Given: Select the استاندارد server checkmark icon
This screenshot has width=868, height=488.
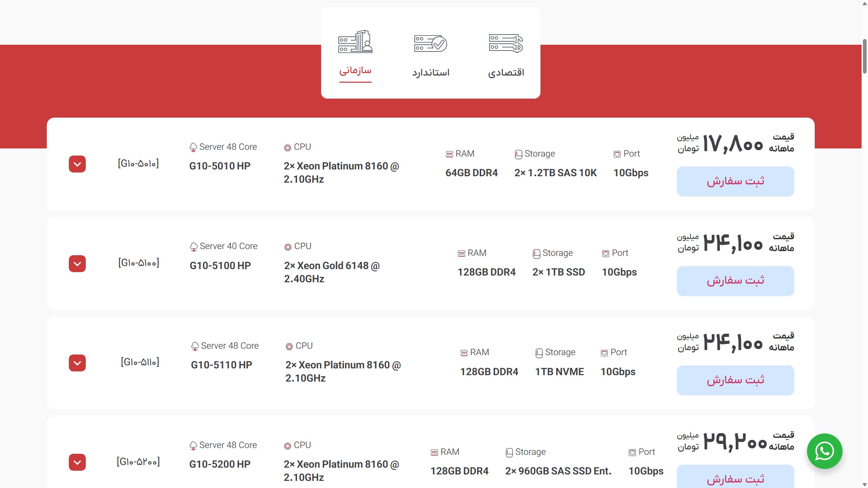Looking at the screenshot, I should coord(431,43).
